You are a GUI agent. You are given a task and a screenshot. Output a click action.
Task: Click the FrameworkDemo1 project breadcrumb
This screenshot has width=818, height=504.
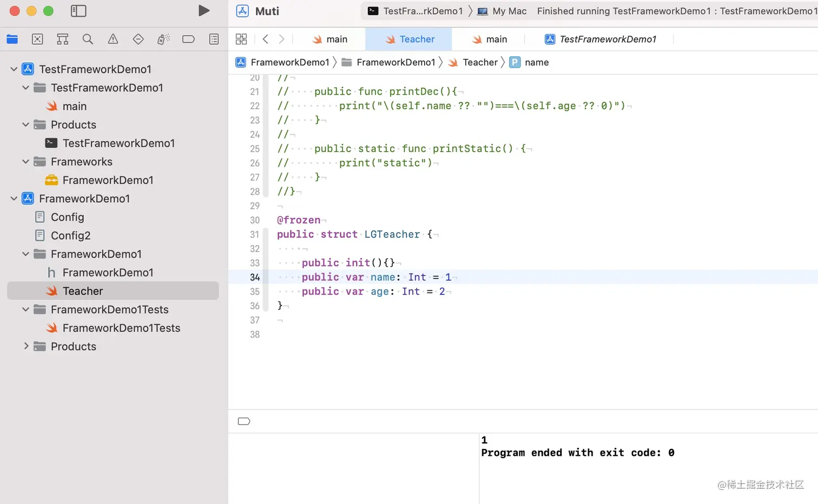coord(282,62)
